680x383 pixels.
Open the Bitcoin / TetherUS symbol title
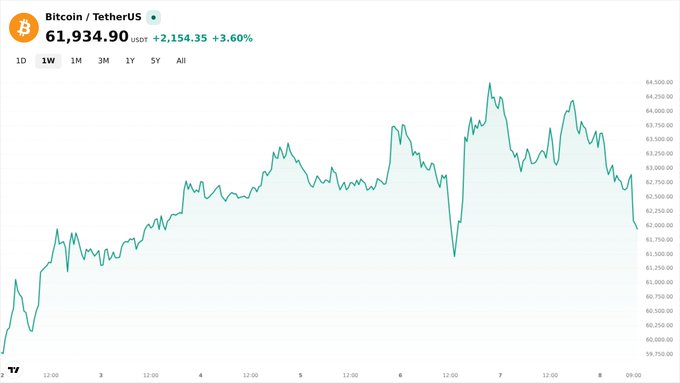point(93,17)
